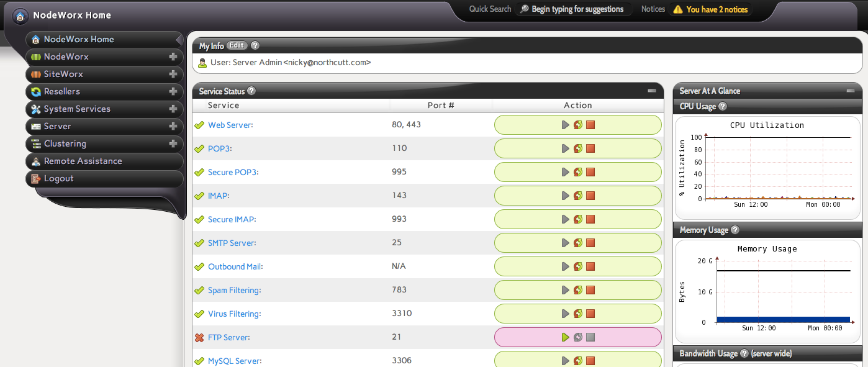Expand the System Services menu

tap(173, 109)
